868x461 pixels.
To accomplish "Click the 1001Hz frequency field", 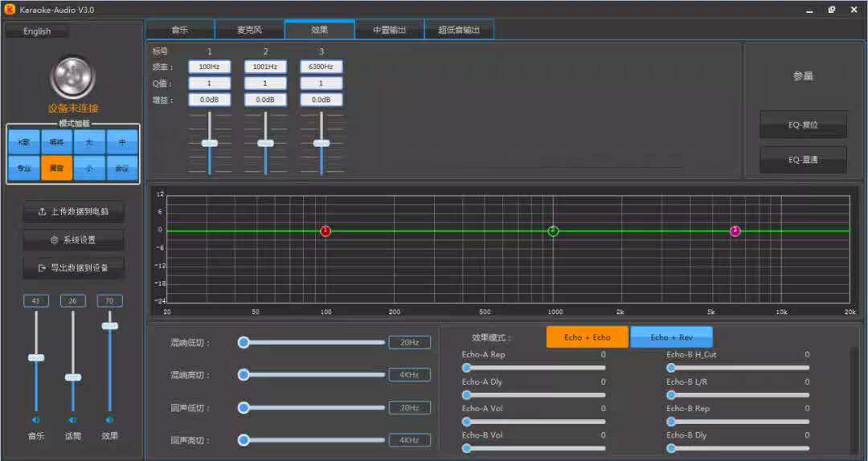I will [265, 67].
